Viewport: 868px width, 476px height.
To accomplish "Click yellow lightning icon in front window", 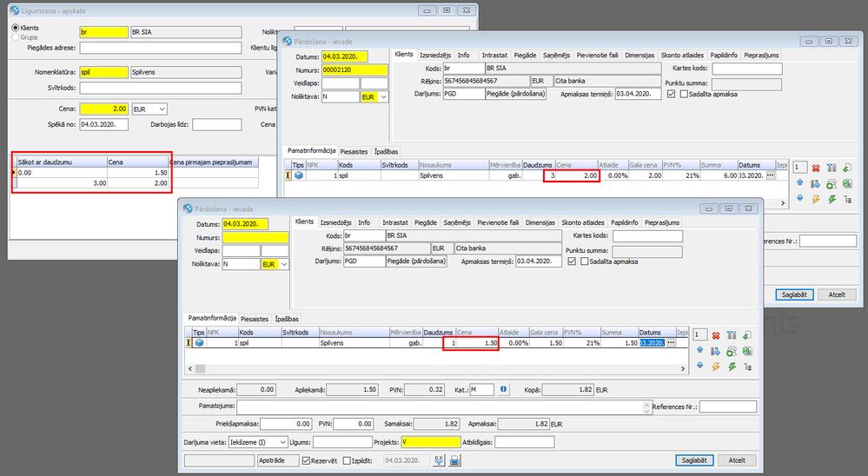I will pyautogui.click(x=716, y=367).
